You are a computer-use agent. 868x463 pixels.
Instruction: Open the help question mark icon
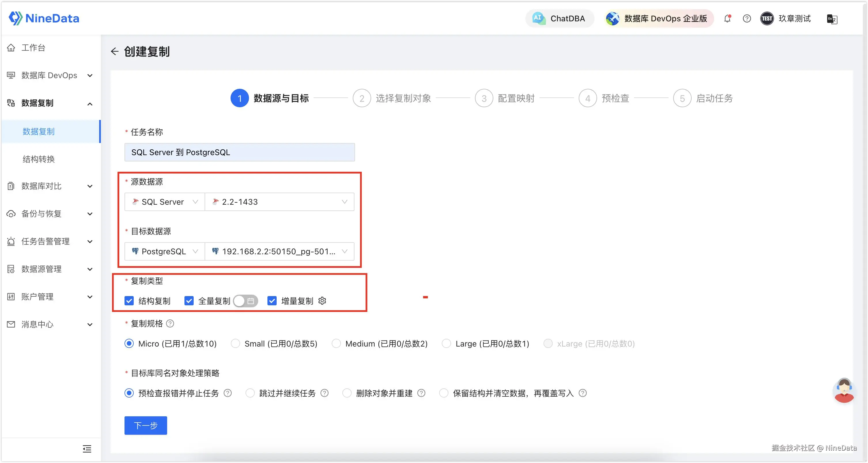click(747, 18)
